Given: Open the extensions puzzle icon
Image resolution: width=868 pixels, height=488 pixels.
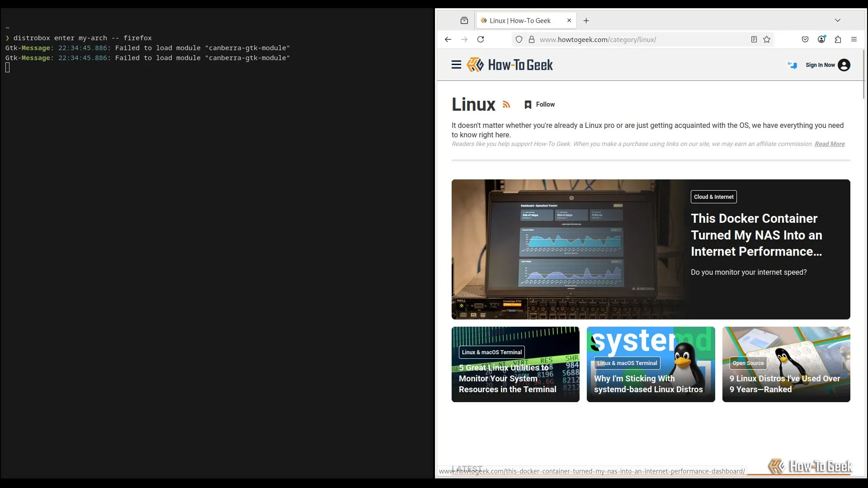Looking at the screenshot, I should [838, 39].
